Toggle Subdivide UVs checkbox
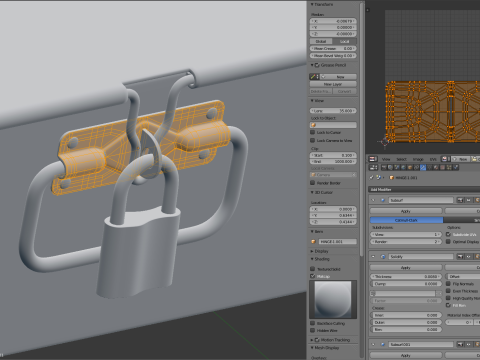The height and width of the screenshot is (360, 480). click(449, 234)
